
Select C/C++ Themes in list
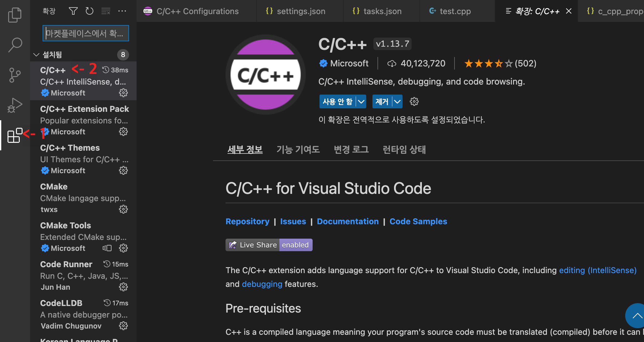click(83, 159)
